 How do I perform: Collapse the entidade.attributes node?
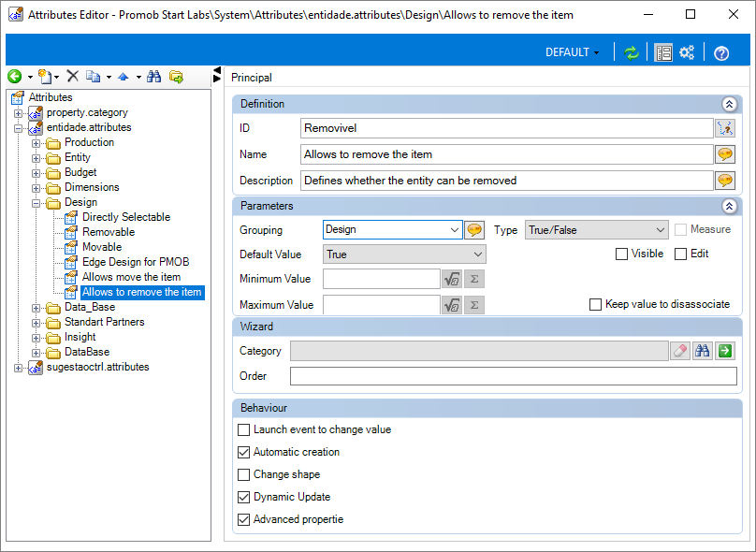[x=19, y=128]
